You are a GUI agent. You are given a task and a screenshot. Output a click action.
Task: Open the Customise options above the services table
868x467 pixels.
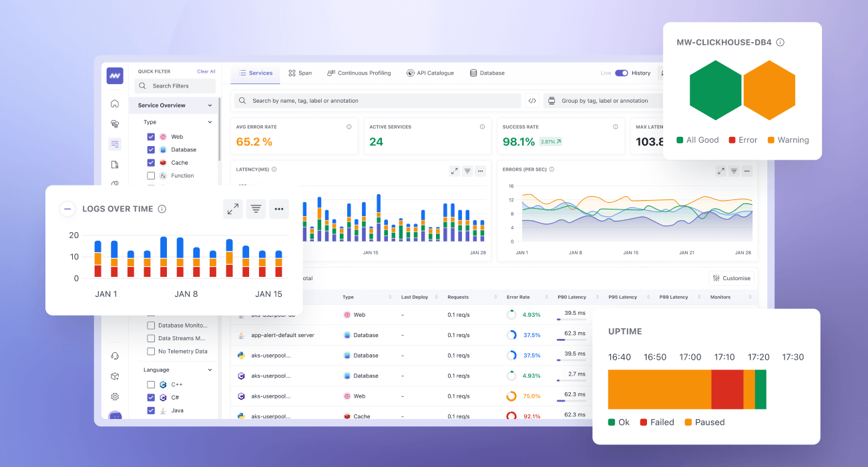[731, 278]
